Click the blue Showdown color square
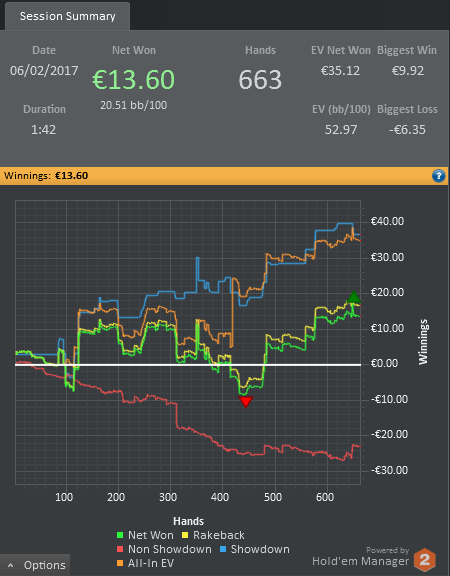450x576 pixels. click(x=223, y=549)
